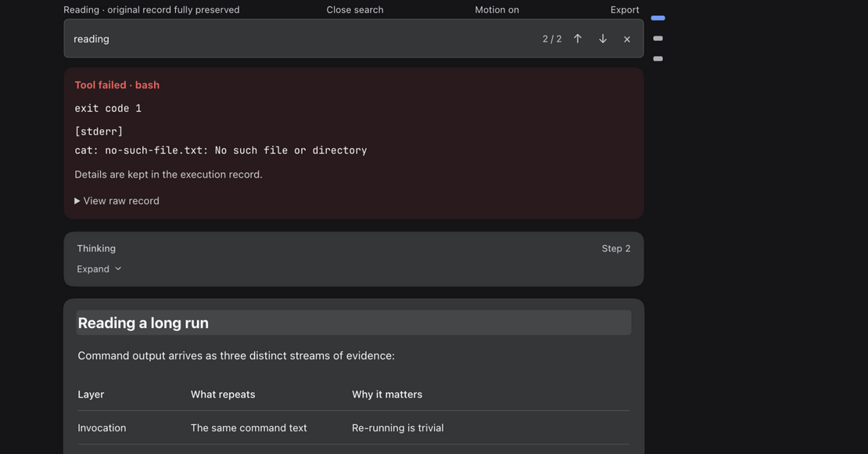Expand the Thinking block
The image size is (868, 454).
point(99,268)
